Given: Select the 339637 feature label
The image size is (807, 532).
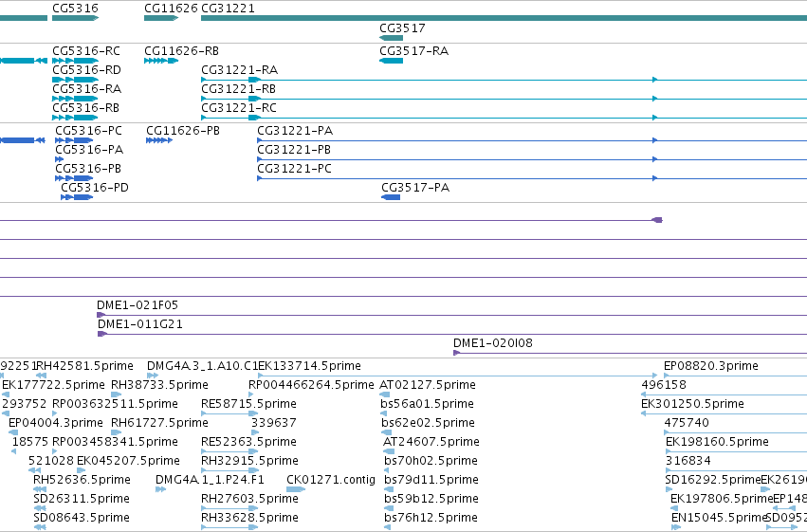Looking at the screenshot, I should 274,423.
